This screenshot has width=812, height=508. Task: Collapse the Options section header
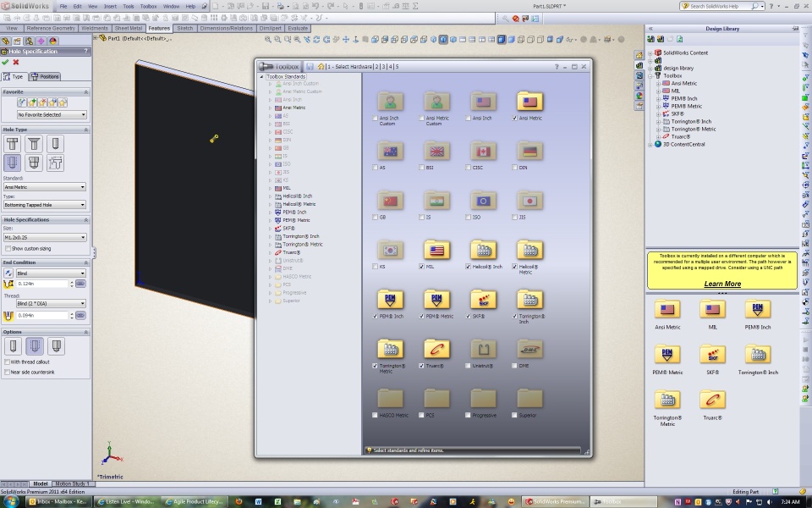[x=46, y=332]
